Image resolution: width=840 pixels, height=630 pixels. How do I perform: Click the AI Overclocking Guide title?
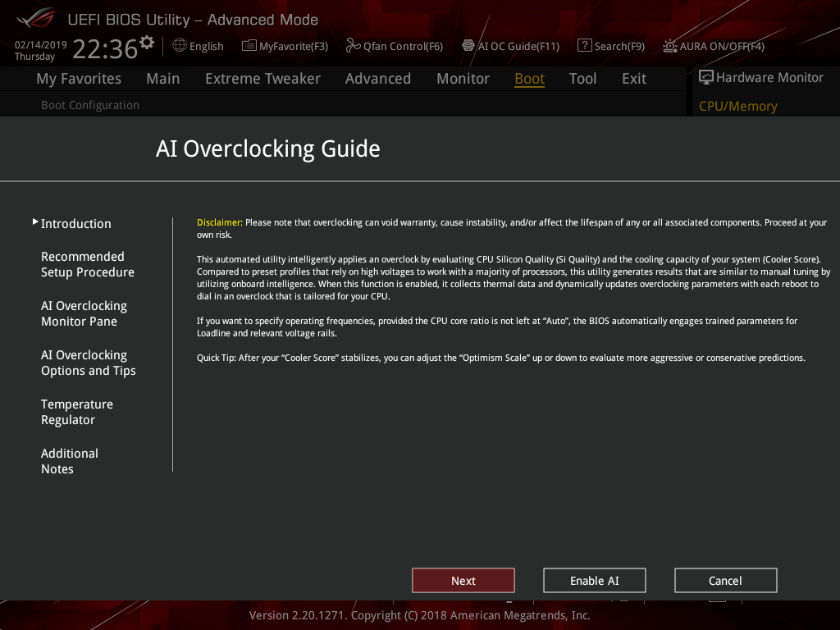268,148
